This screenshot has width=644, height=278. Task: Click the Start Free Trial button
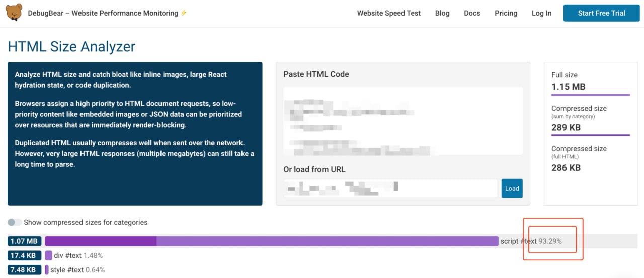tap(602, 13)
